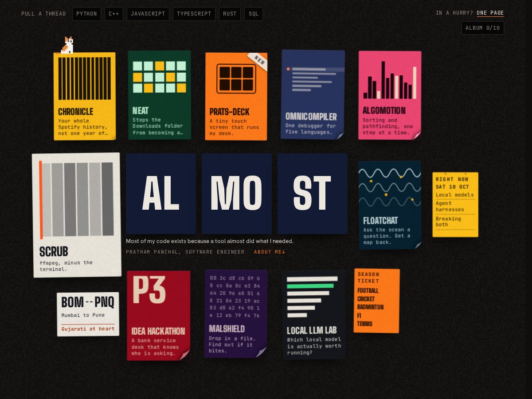Click ffmpeg, minus the terminal description

pos(66,266)
